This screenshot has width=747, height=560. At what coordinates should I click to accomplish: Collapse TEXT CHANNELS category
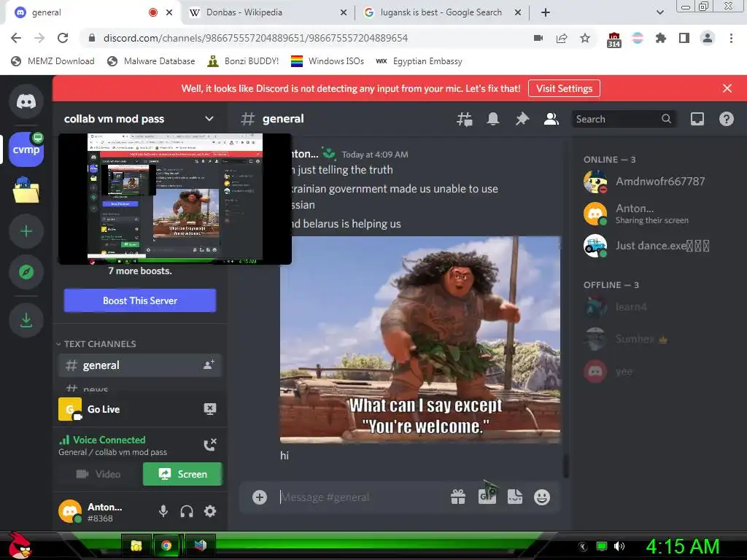(x=96, y=344)
